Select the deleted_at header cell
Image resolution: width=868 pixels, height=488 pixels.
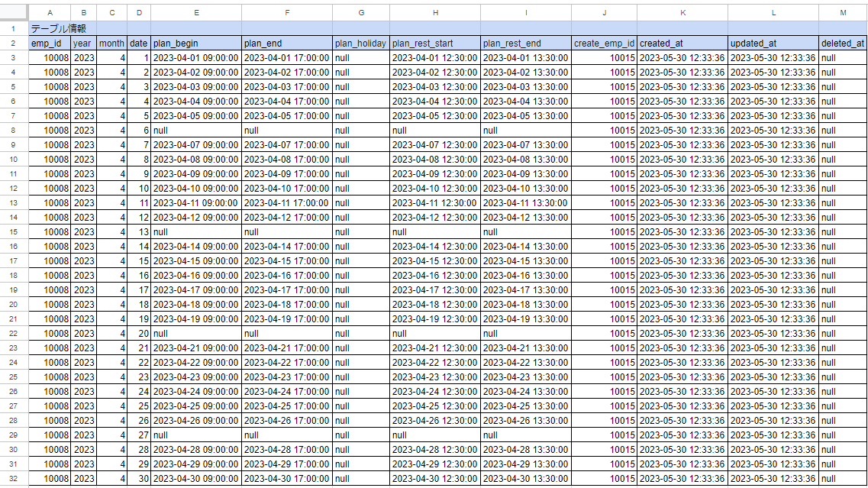843,43
